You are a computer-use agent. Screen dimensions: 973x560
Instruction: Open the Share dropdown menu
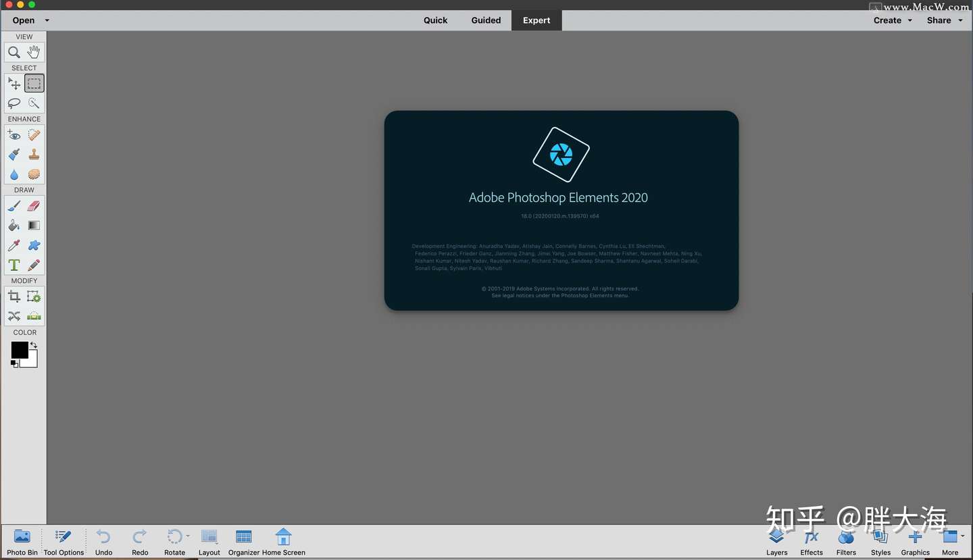click(945, 20)
